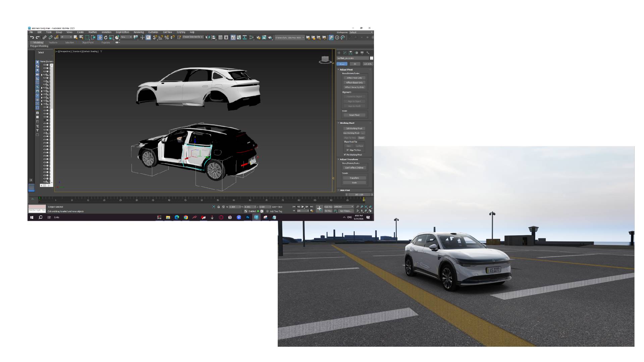
Task: Open the Render Setup icon
Action: tap(258, 38)
